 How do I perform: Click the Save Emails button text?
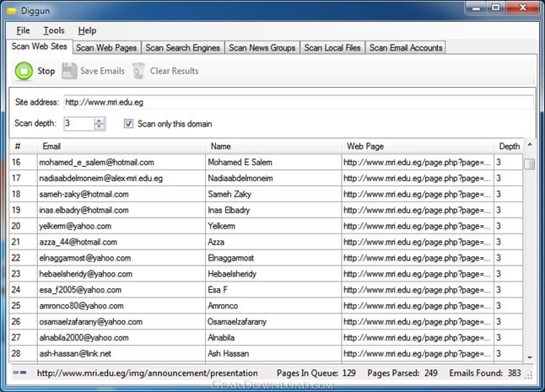103,71
